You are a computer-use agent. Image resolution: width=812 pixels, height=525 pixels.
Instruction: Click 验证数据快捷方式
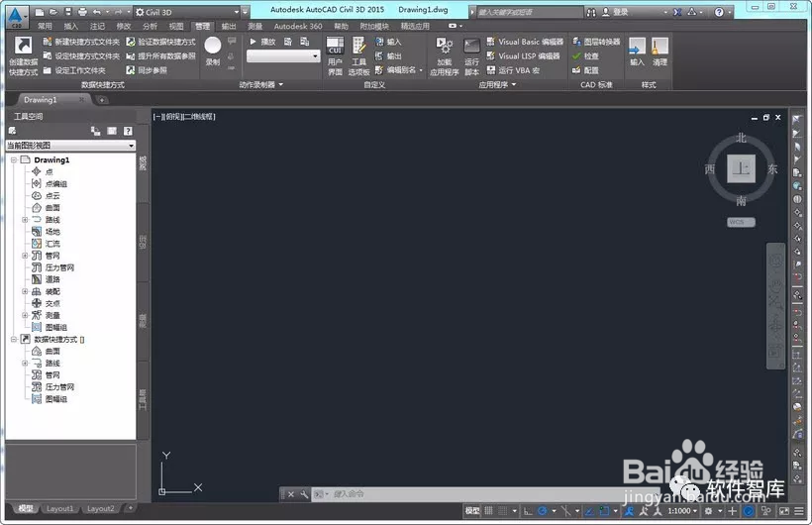[161, 42]
